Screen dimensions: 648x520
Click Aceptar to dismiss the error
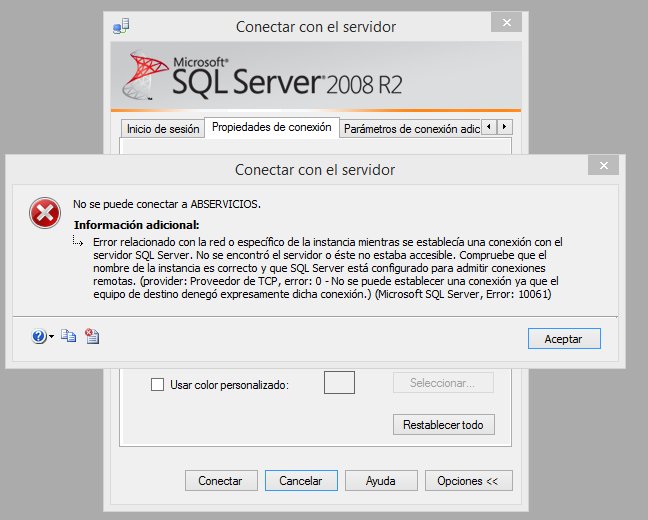pos(564,339)
